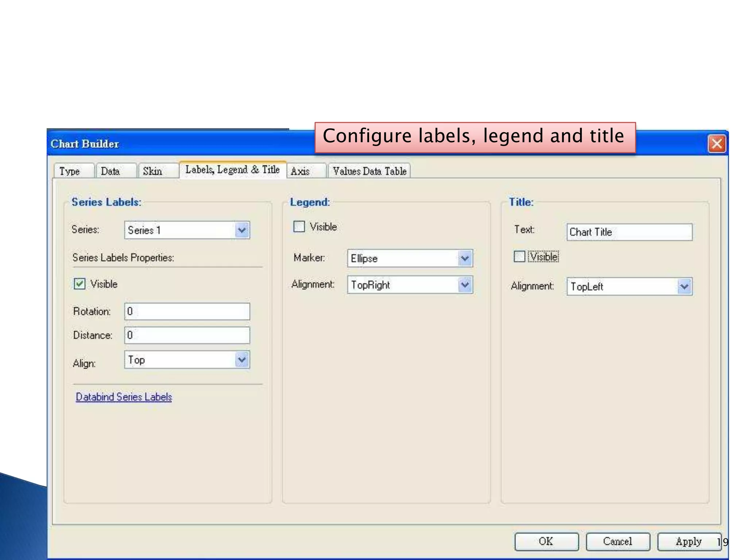
Task: Click the Databind Series Labels link
Action: [x=124, y=397]
